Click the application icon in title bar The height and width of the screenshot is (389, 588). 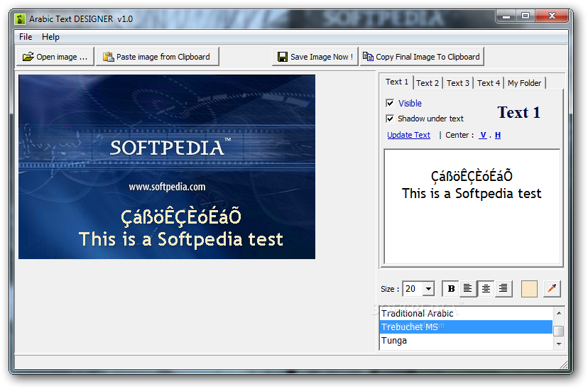(x=20, y=18)
